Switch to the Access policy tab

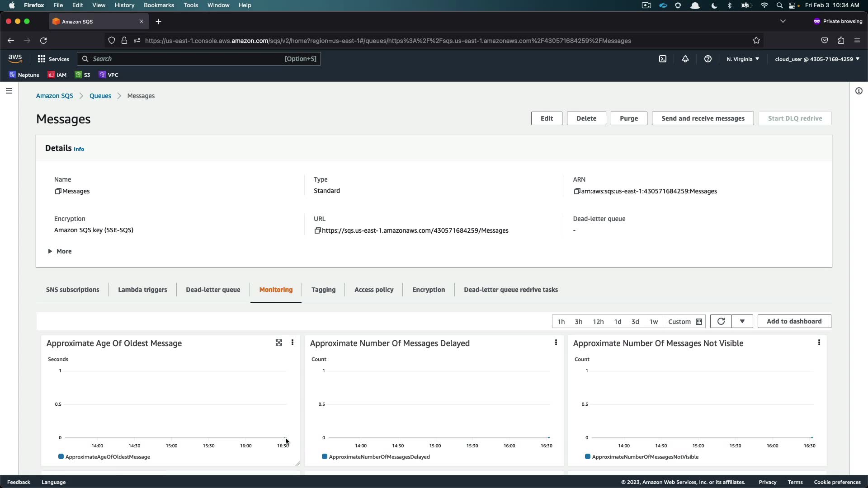coord(374,290)
